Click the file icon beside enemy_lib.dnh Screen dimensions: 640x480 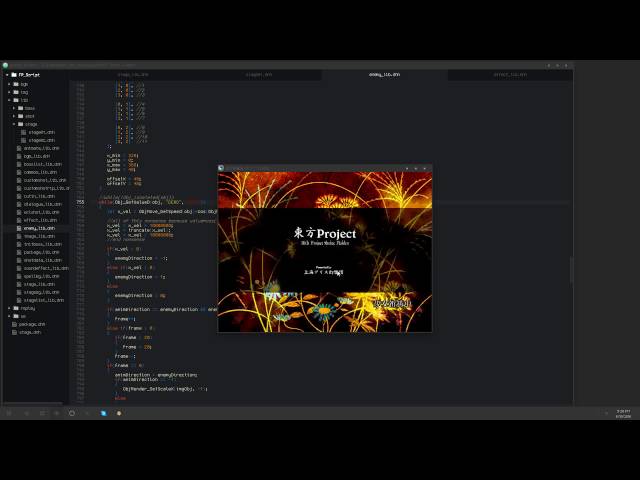(19, 228)
